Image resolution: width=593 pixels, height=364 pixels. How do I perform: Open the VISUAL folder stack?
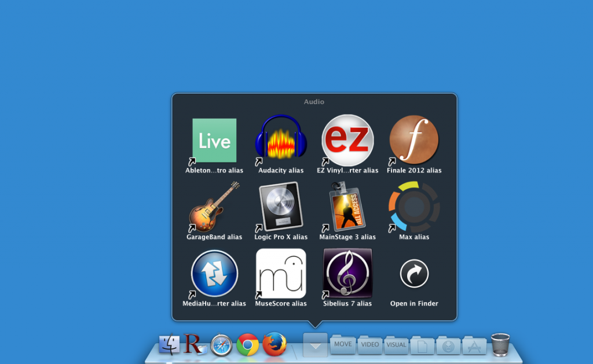tap(396, 344)
